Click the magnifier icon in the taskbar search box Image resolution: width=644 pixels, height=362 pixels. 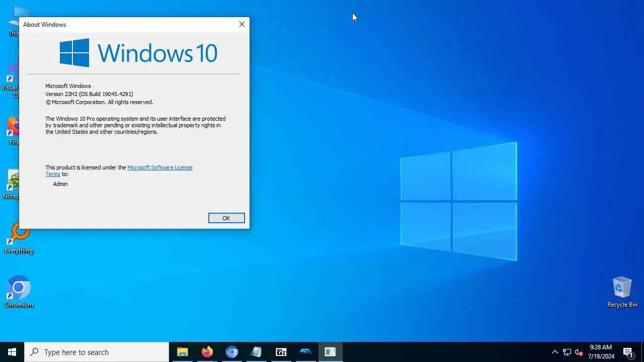pyautogui.click(x=34, y=352)
